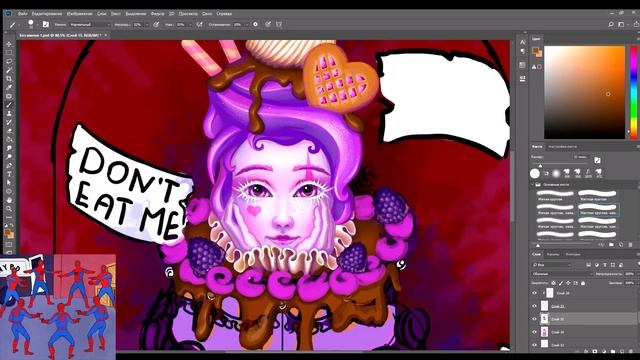This screenshot has width=640, height=360.
Task: Select the Type (T) tool
Action: (9, 174)
